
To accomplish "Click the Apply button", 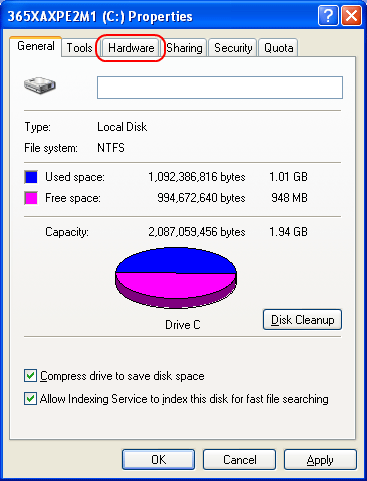I will click(x=320, y=460).
